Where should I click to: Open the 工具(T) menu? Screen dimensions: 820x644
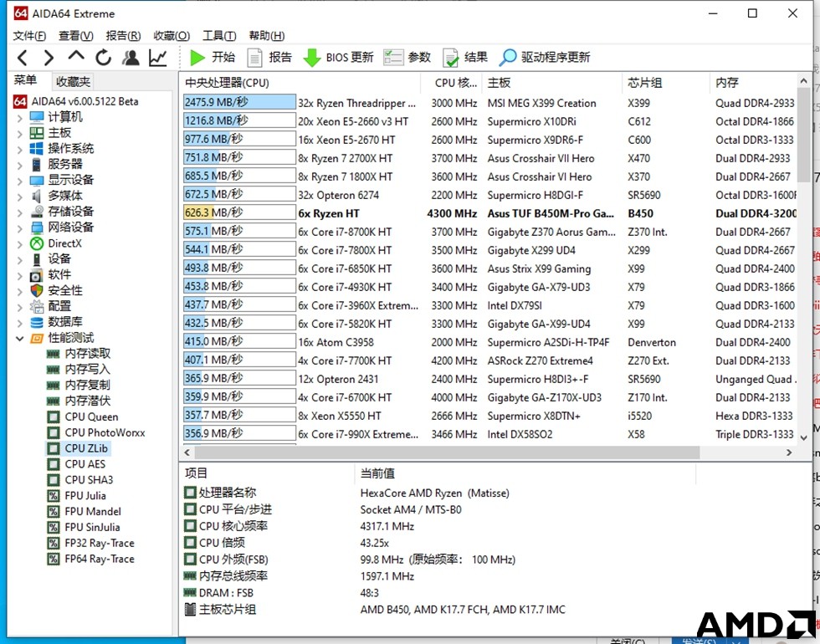(219, 35)
